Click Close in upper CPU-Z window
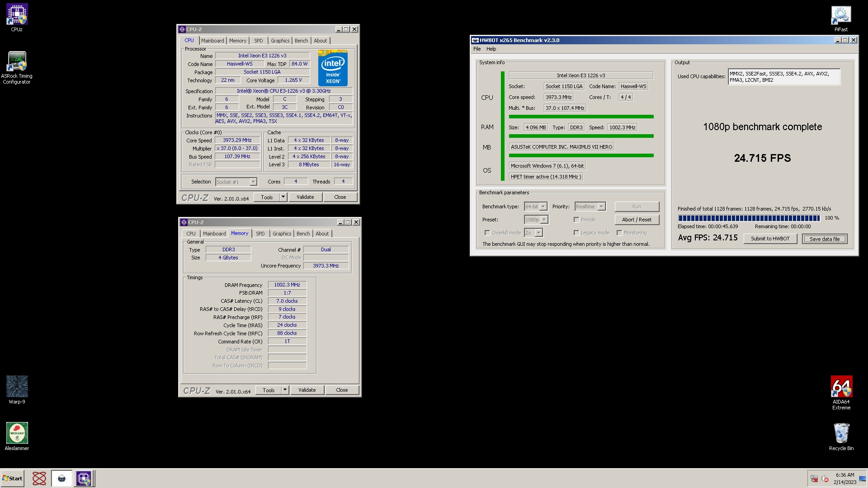Image resolution: width=868 pixels, height=488 pixels. coord(340,197)
